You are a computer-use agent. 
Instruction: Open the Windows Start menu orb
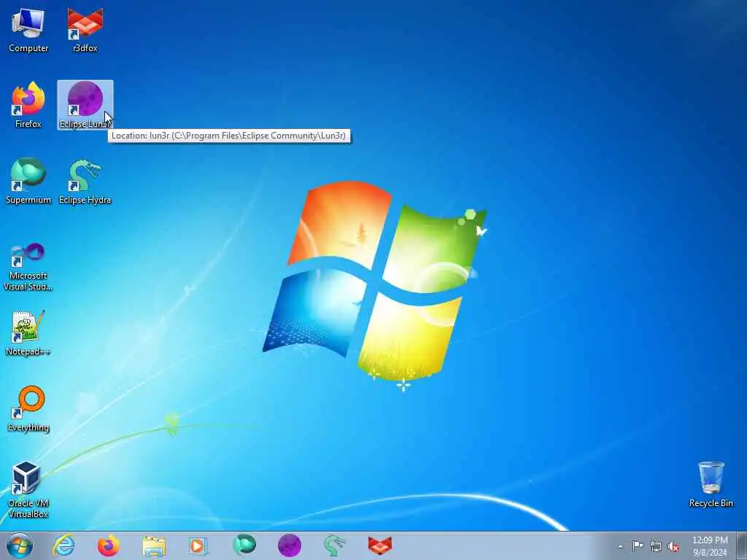coord(20,545)
